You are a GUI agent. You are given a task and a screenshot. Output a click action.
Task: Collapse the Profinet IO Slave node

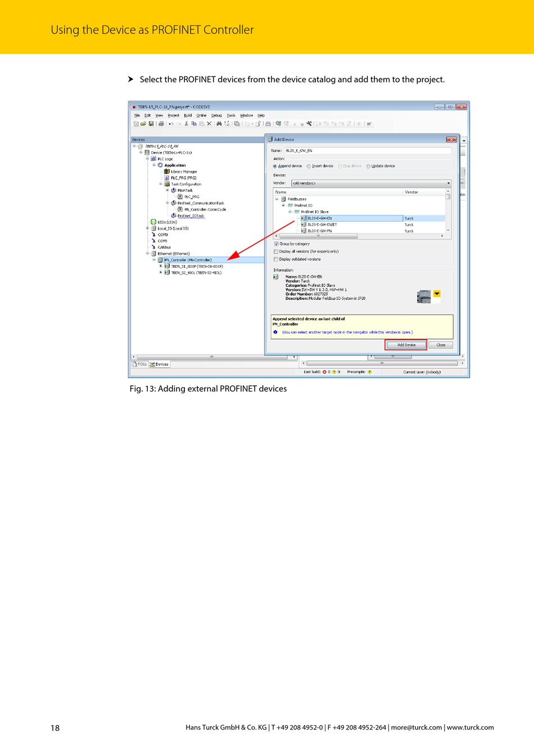[x=290, y=211]
